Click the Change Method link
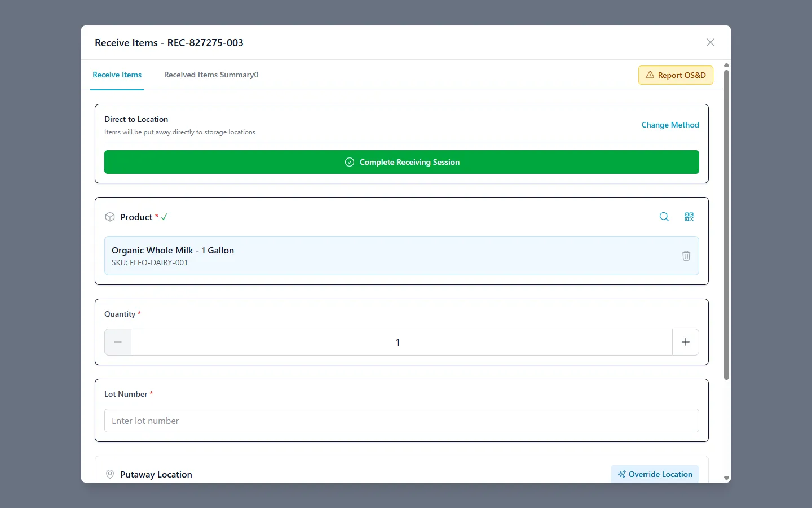Image resolution: width=812 pixels, height=508 pixels. [670, 125]
